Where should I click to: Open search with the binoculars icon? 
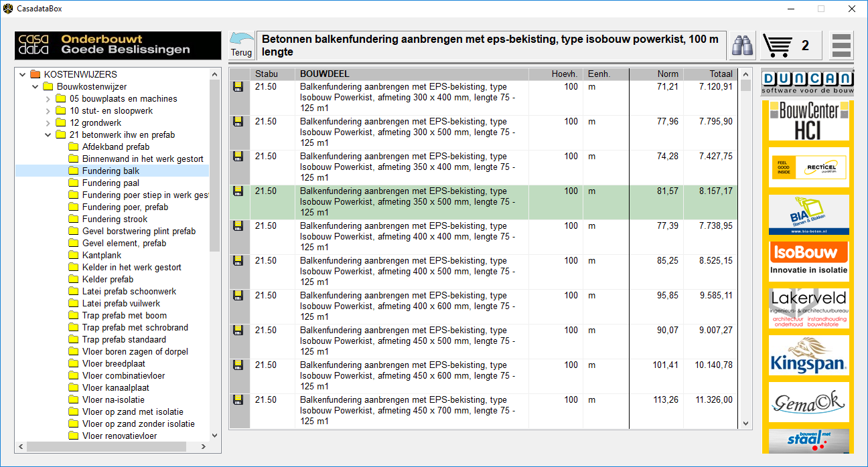[741, 45]
